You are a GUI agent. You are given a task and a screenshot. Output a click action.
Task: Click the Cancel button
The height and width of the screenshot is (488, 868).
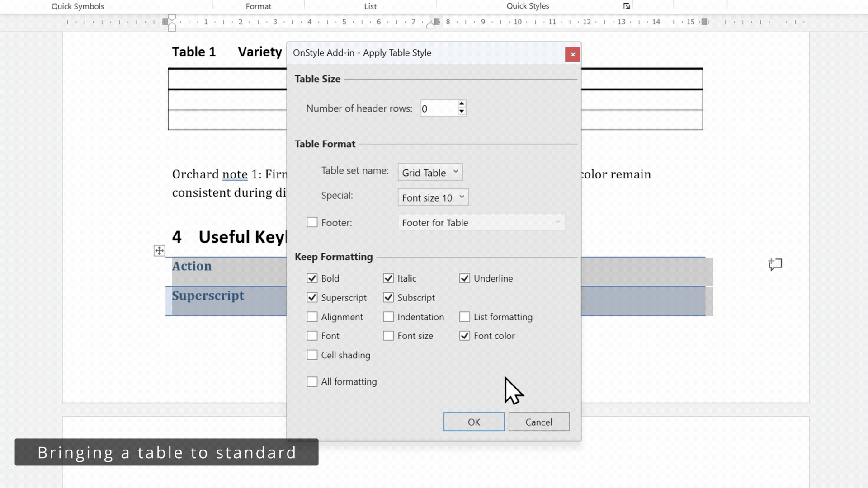(x=539, y=422)
